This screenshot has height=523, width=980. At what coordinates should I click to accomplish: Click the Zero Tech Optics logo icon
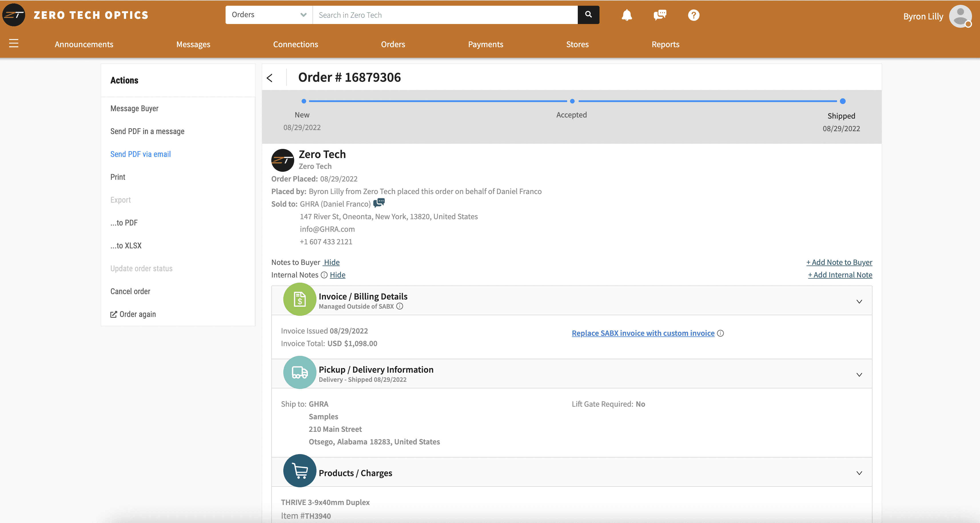coord(14,15)
